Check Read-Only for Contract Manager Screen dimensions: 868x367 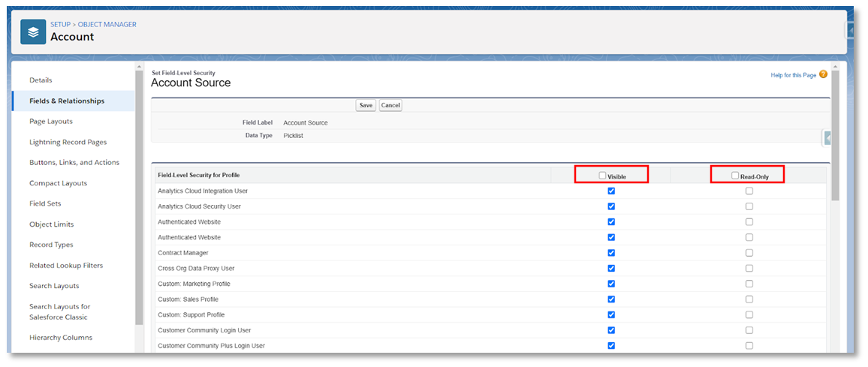pos(749,253)
